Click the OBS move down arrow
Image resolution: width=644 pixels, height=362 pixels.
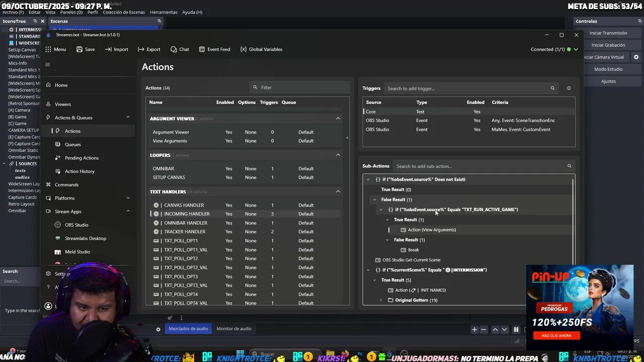[x=505, y=330]
